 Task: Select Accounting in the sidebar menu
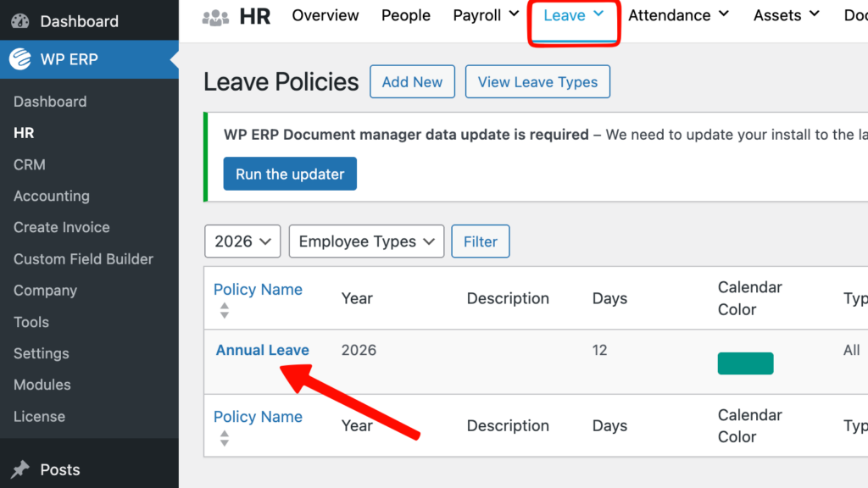click(x=52, y=196)
